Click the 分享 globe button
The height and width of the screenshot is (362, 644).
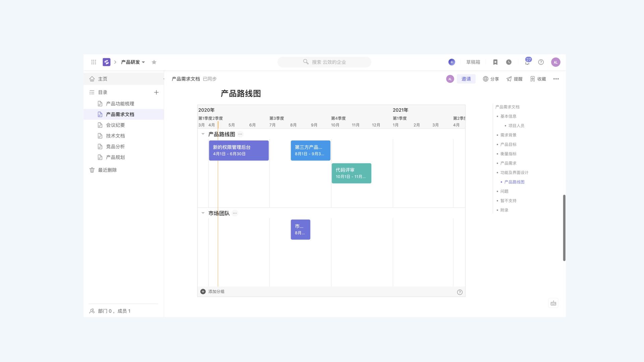click(x=491, y=79)
